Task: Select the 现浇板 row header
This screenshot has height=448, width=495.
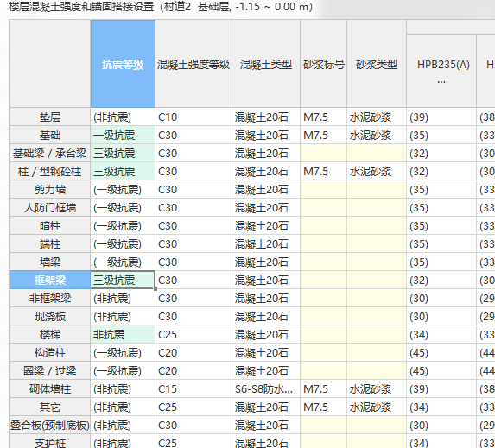Action: click(x=50, y=317)
